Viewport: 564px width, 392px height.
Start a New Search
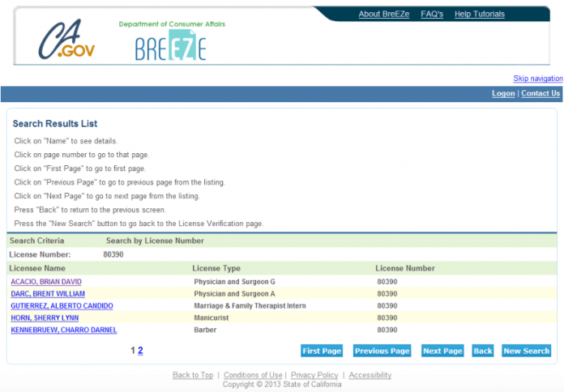[x=526, y=351]
